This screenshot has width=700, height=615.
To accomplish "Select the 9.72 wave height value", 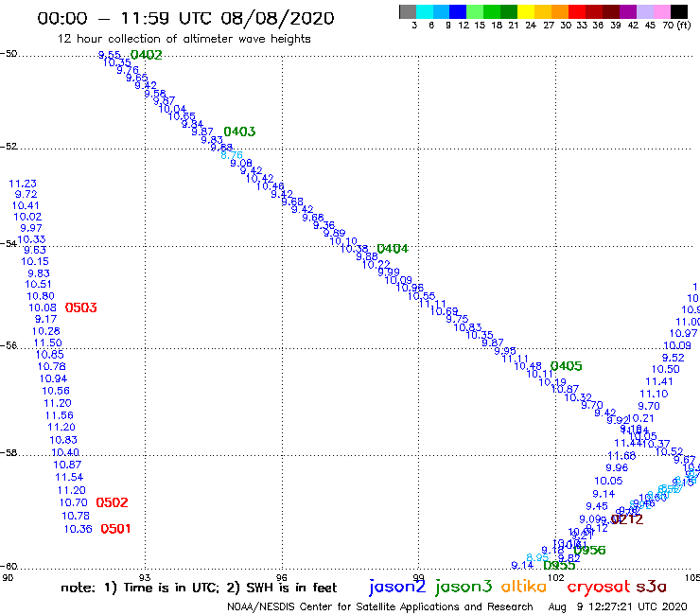I will click(26, 194).
